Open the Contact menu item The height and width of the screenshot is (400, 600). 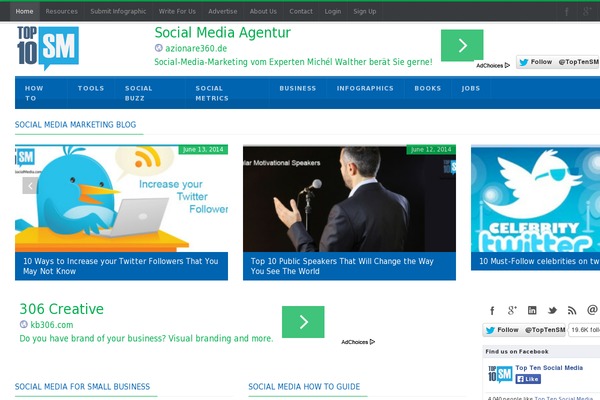[x=301, y=11]
